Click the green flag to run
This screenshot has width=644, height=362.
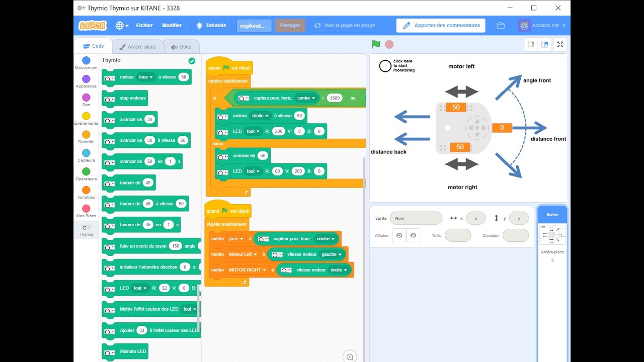[x=376, y=44]
